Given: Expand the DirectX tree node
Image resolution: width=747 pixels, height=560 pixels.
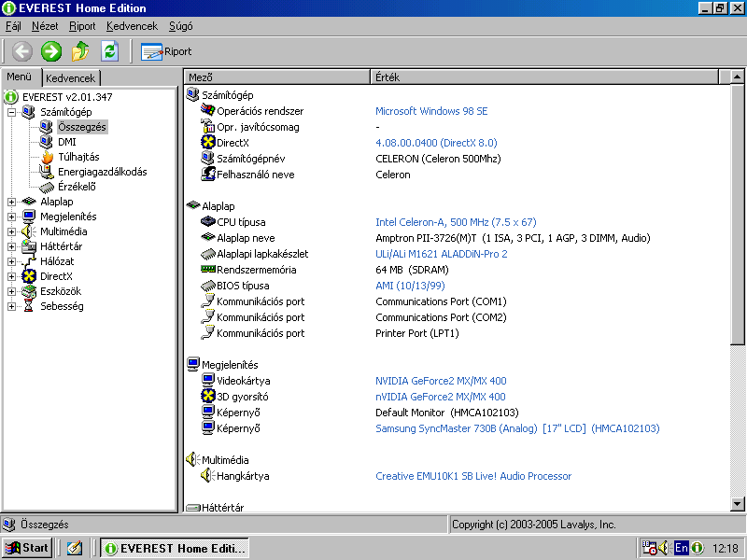Looking at the screenshot, I should [x=11, y=276].
